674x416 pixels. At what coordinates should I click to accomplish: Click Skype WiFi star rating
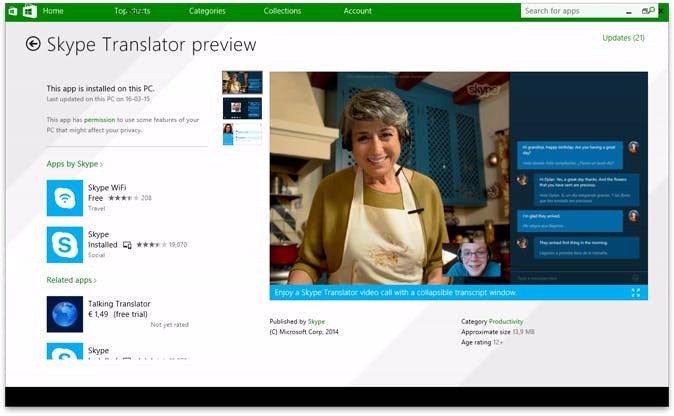(123, 198)
